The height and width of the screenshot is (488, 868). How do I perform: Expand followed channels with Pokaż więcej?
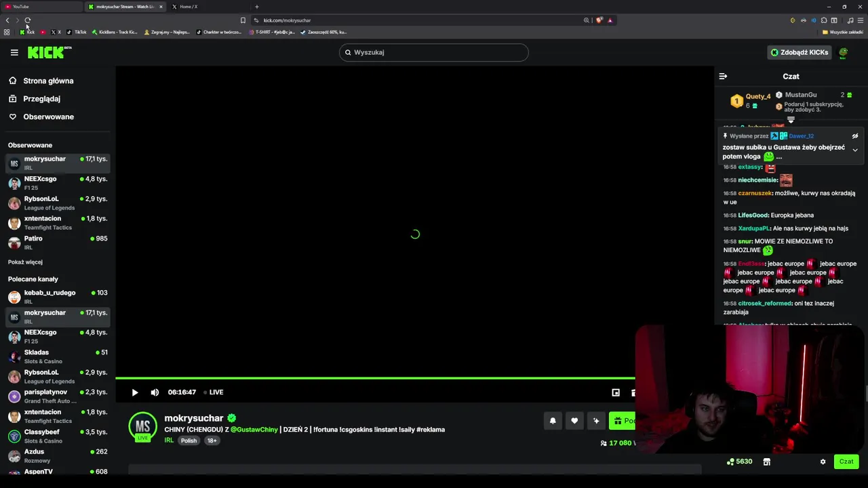coord(25,262)
